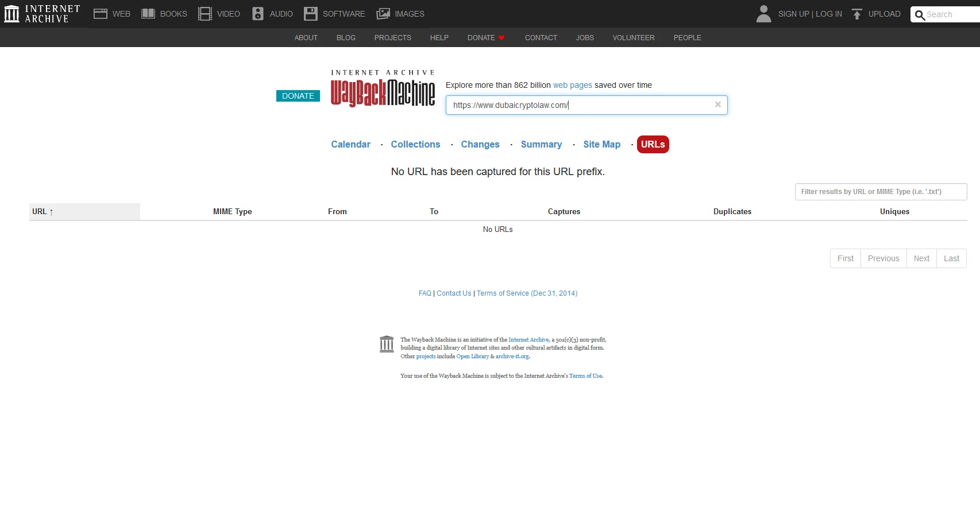Open the Software floppy disk icon

[311, 14]
